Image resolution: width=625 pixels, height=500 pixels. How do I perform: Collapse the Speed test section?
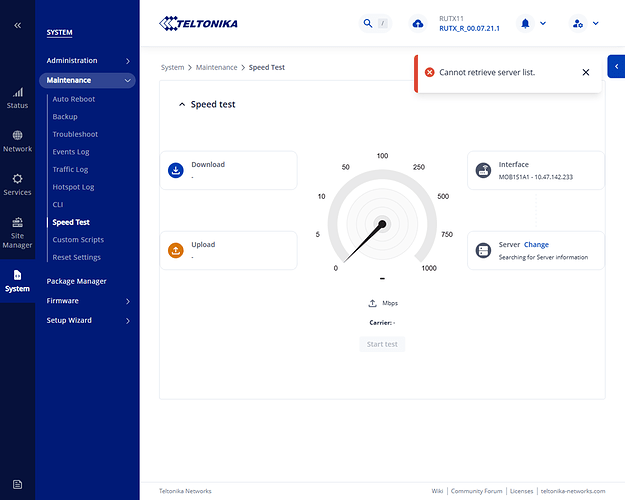[x=182, y=104]
